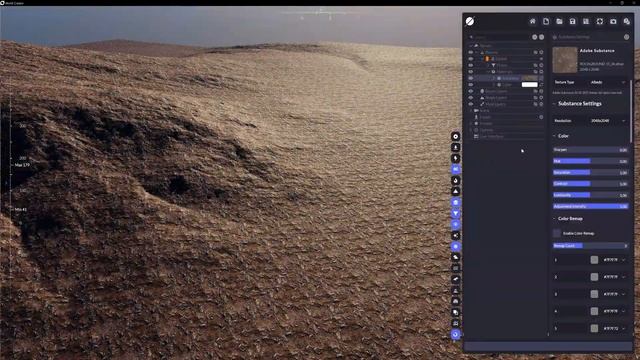Select the lightning bolt tool icon
Image resolution: width=640 pixels, height=360 pixels.
point(456,158)
